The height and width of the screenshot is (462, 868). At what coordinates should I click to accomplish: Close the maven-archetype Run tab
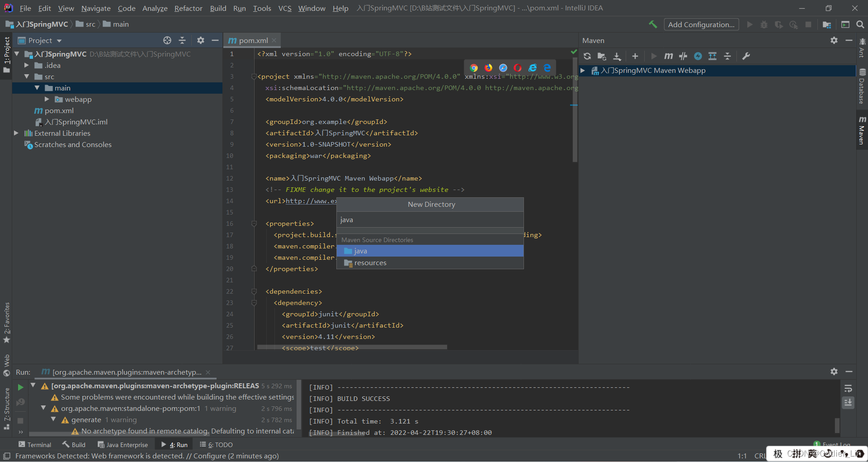(x=208, y=372)
